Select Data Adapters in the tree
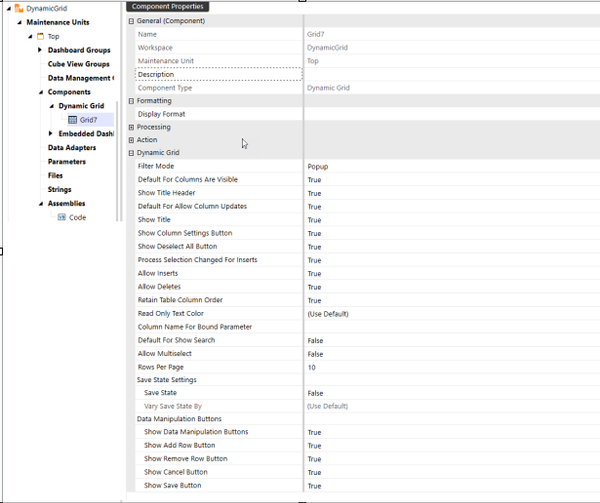This screenshot has height=503, width=600. point(70,147)
